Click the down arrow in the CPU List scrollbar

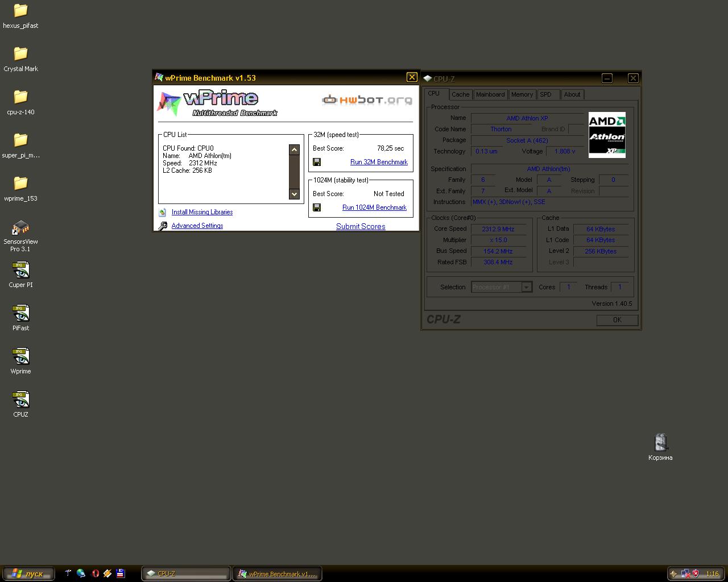point(294,194)
